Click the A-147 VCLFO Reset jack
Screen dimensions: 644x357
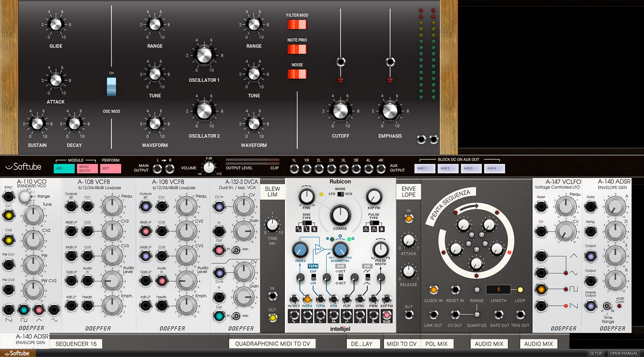(x=541, y=206)
